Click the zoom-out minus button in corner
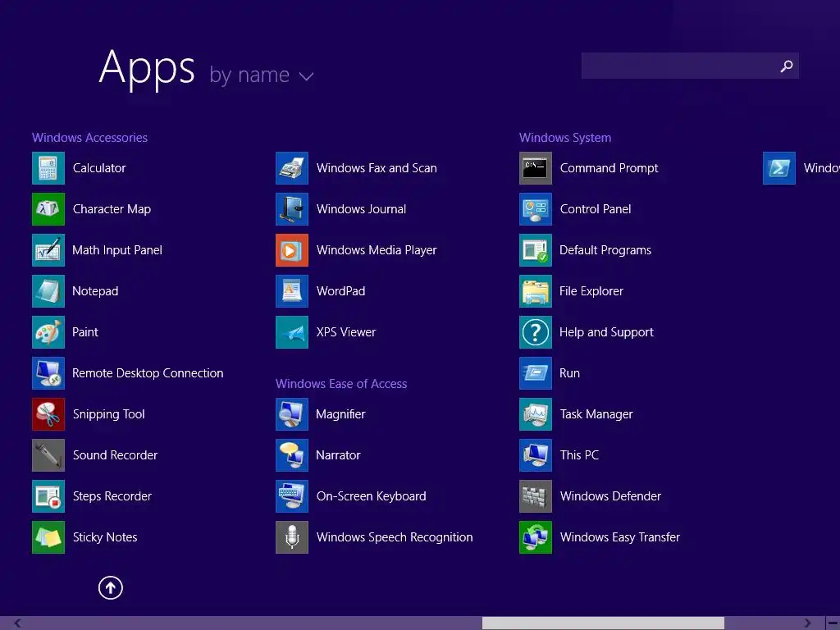840x630 pixels. pos(833,623)
